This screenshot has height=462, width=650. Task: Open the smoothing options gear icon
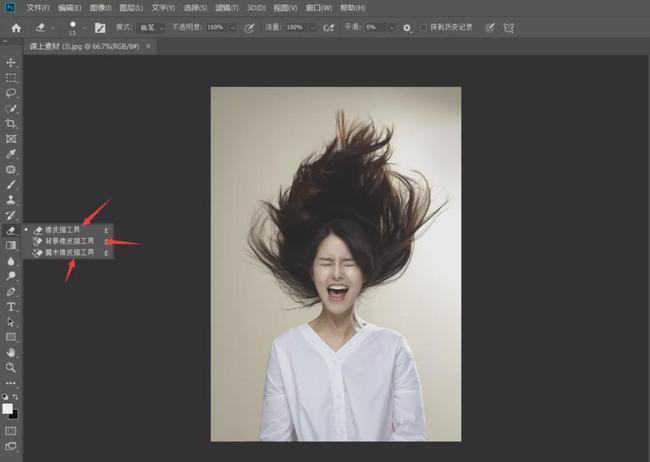tap(407, 28)
